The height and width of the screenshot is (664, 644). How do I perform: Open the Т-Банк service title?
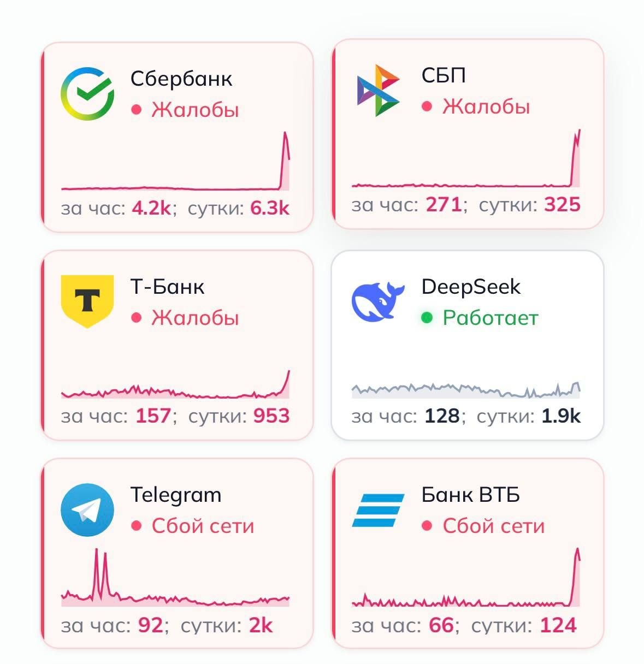(167, 287)
